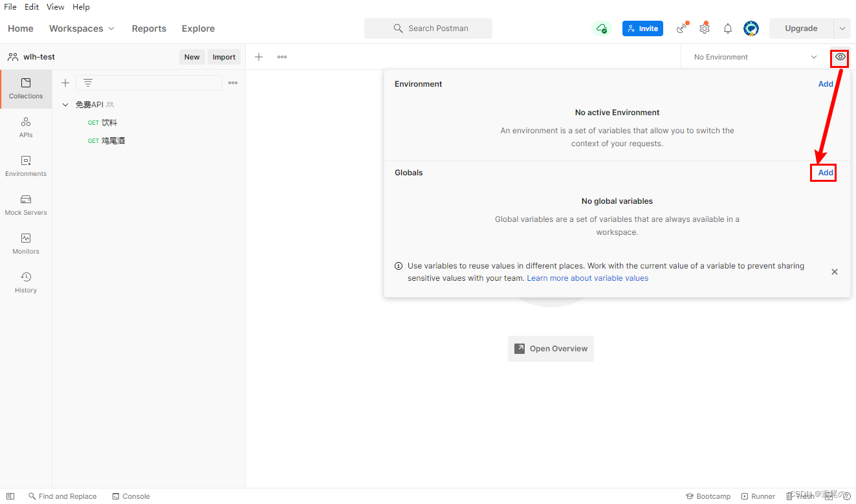This screenshot has width=856, height=504.
Task: Toggle sidebar from status bar icon
Action: pyautogui.click(x=10, y=496)
